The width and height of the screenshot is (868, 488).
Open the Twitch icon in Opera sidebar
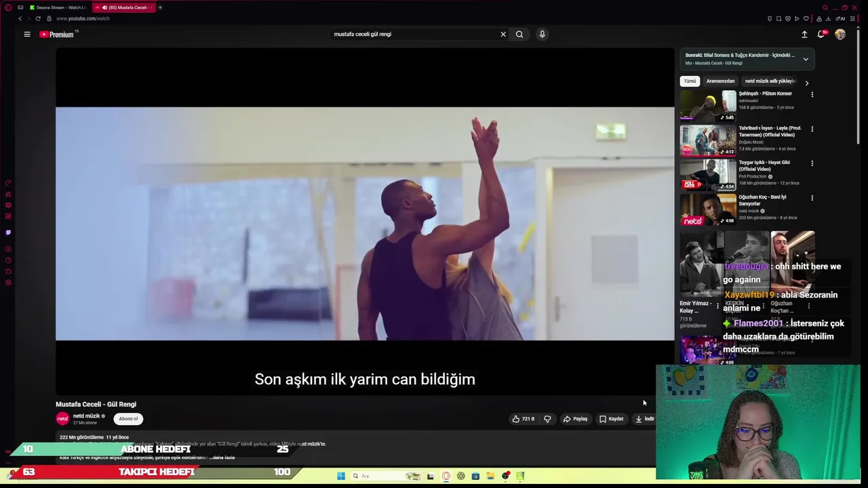click(8, 232)
